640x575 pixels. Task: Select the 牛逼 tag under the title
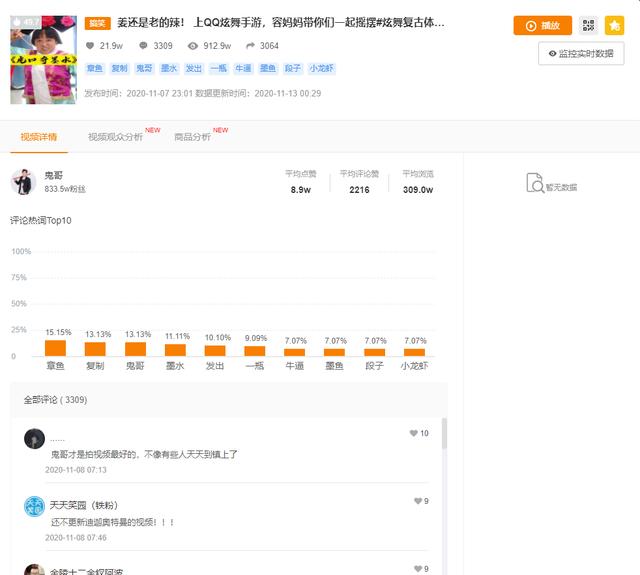243,68
